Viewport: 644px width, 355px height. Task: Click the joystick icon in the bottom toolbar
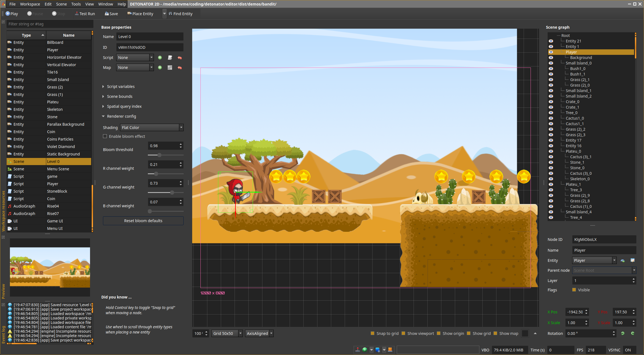[x=357, y=350]
